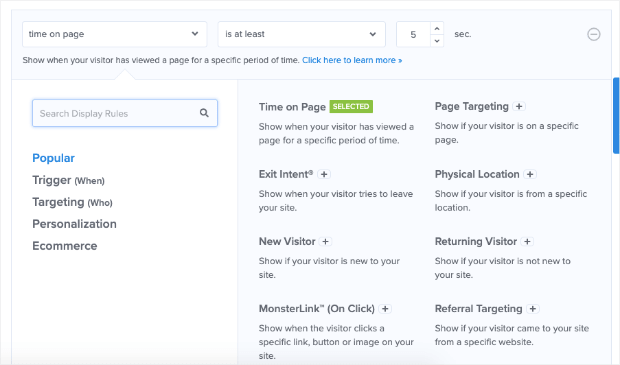The image size is (620, 365).
Task: Select the Popular category
Action: pyautogui.click(x=53, y=158)
